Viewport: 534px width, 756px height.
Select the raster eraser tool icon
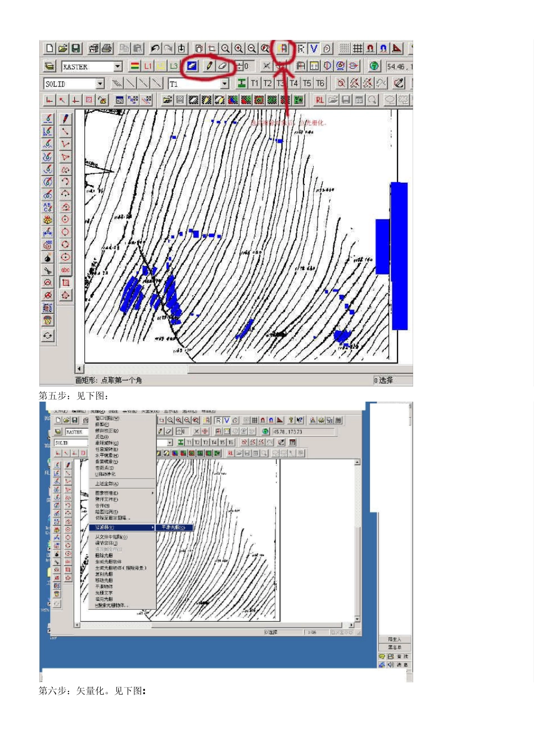(222, 66)
